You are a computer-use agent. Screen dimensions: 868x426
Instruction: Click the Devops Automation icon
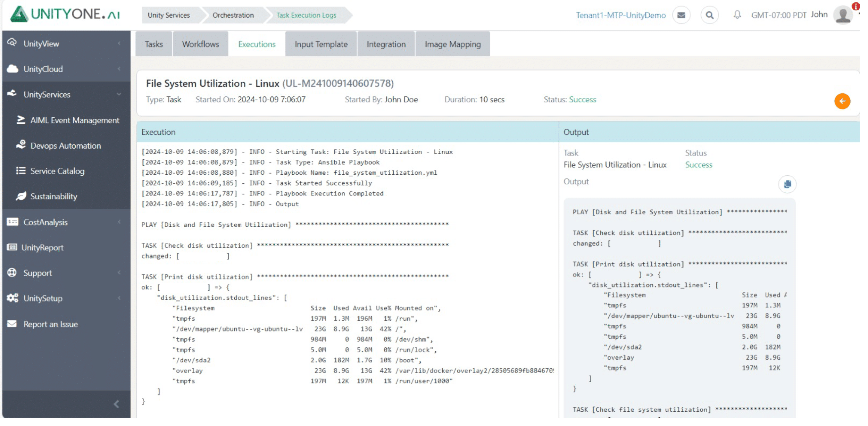pos(21,145)
